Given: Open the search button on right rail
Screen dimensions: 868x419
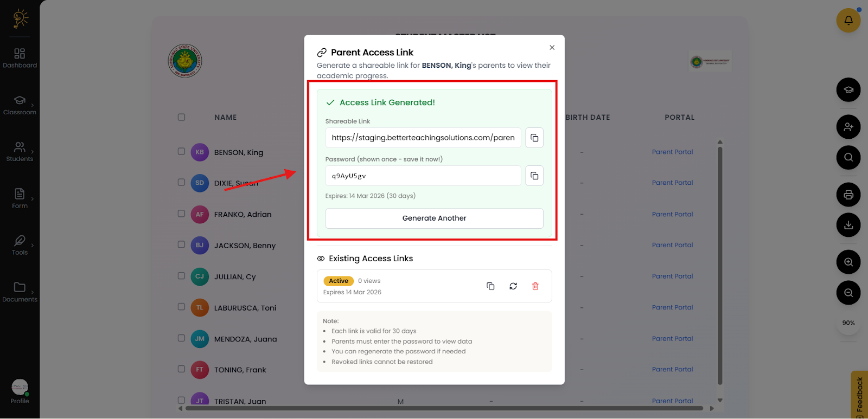Looking at the screenshot, I should click(x=848, y=158).
